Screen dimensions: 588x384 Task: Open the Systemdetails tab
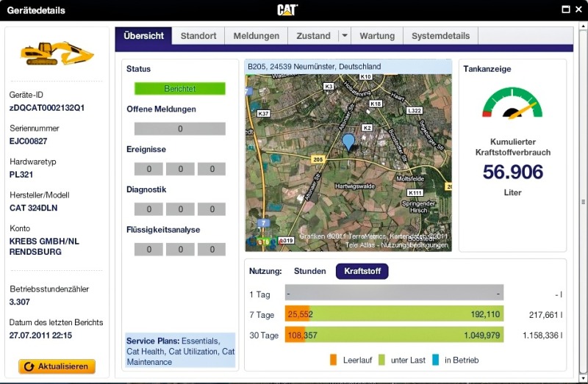click(x=440, y=36)
